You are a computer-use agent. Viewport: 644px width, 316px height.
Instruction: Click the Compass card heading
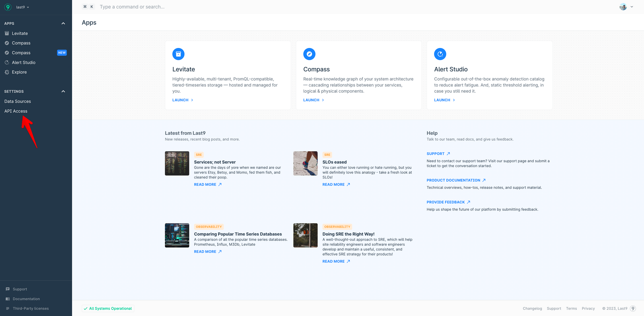coord(317,69)
